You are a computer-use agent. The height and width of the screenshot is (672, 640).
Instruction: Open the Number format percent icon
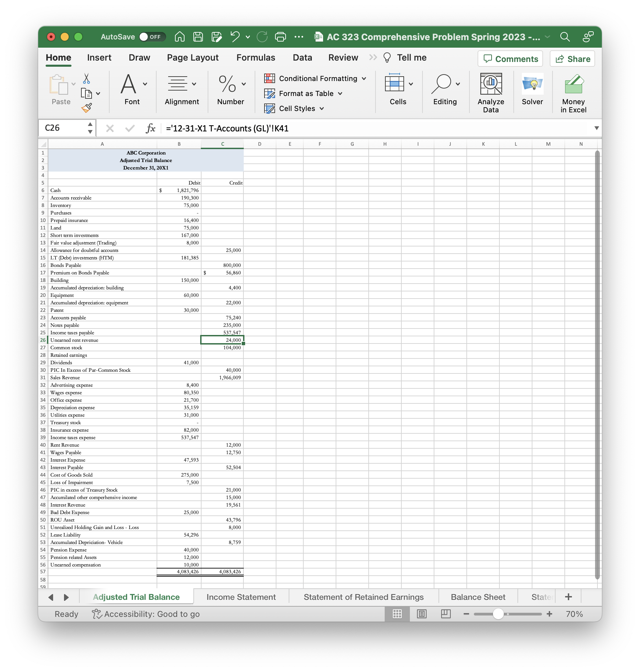(x=227, y=83)
